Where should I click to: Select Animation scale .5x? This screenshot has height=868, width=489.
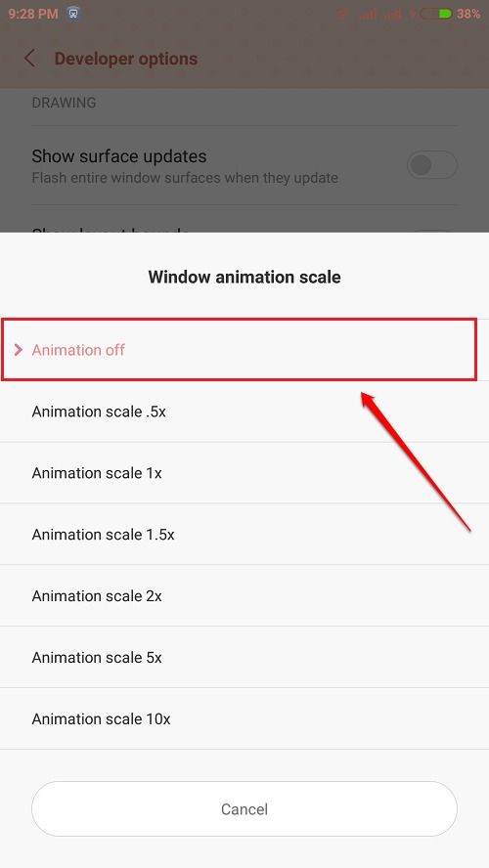click(244, 412)
